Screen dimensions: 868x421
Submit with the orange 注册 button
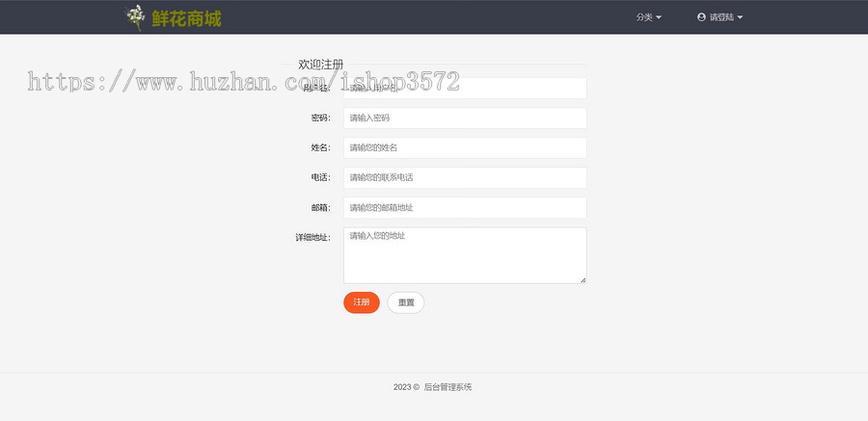click(362, 303)
